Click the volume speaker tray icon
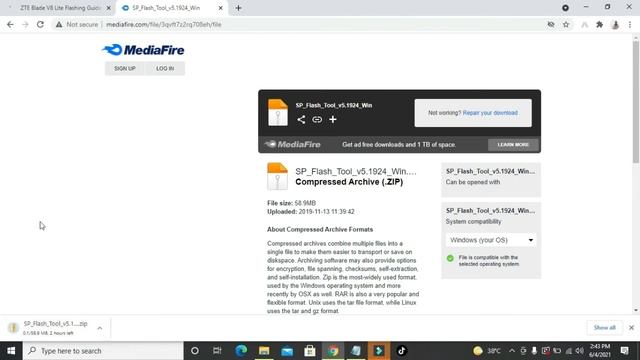 point(580,351)
